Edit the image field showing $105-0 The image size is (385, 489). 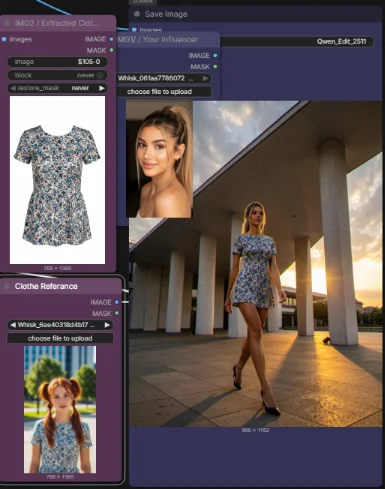click(57, 62)
